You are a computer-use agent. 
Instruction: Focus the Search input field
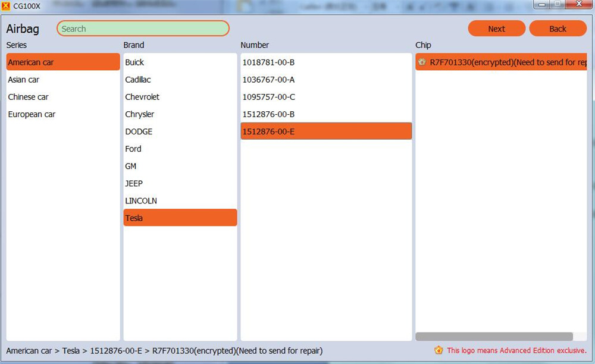(143, 29)
